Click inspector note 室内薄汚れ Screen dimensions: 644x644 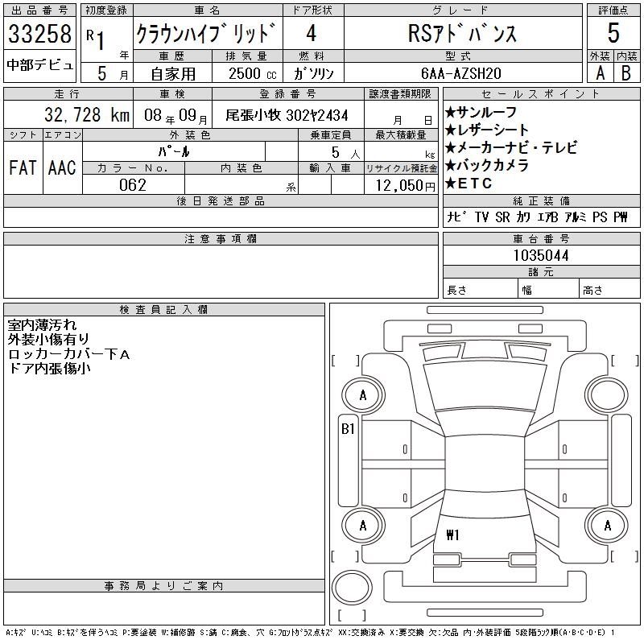tap(42, 325)
